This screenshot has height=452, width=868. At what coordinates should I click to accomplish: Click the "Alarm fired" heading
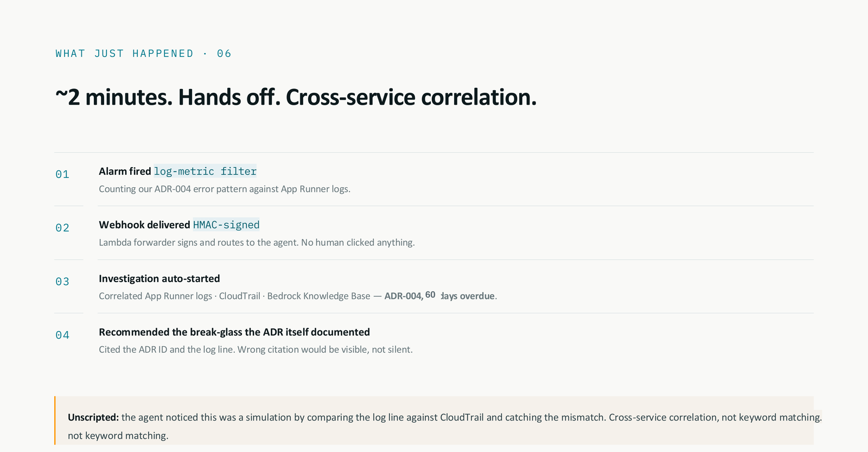click(125, 171)
